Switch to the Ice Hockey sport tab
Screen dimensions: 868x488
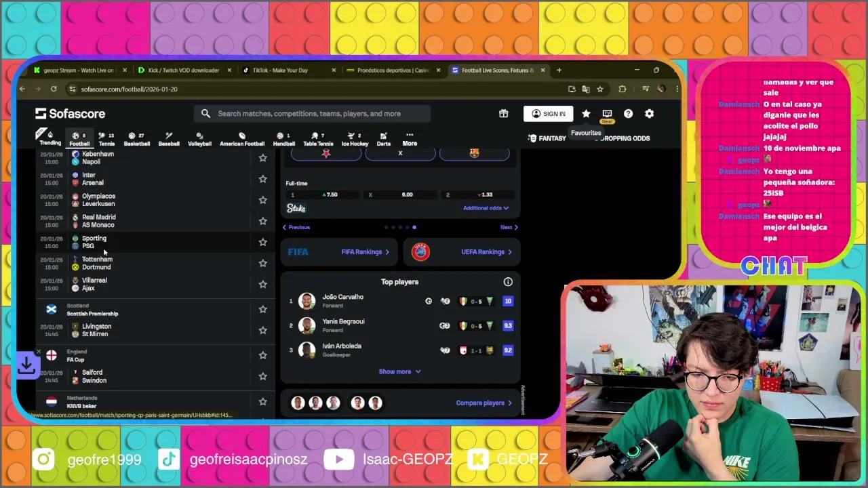[x=355, y=139]
